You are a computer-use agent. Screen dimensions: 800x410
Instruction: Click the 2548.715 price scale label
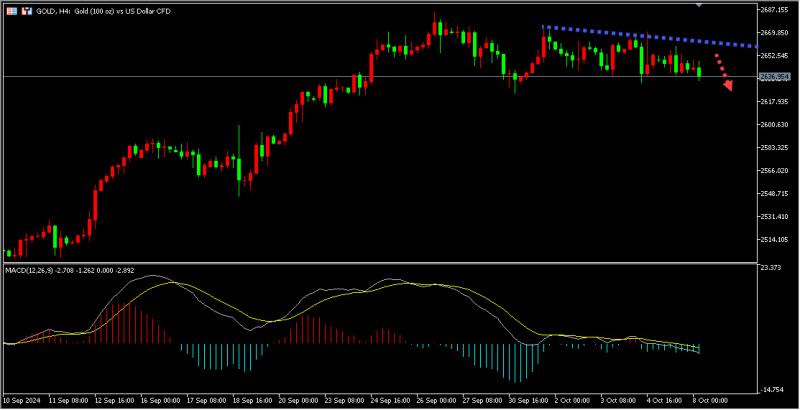776,193
